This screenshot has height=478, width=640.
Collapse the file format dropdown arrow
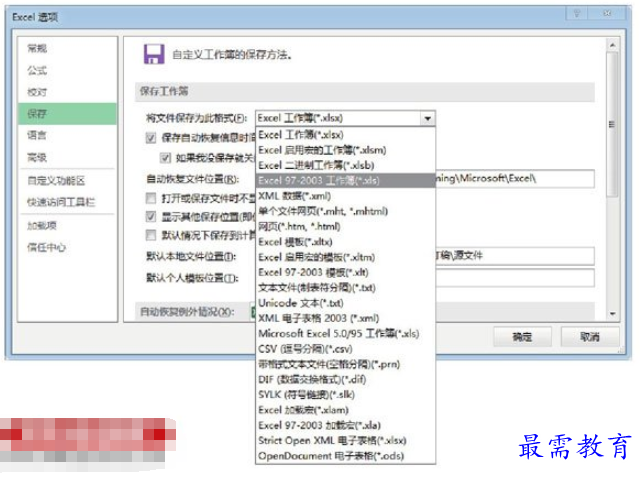(x=427, y=118)
